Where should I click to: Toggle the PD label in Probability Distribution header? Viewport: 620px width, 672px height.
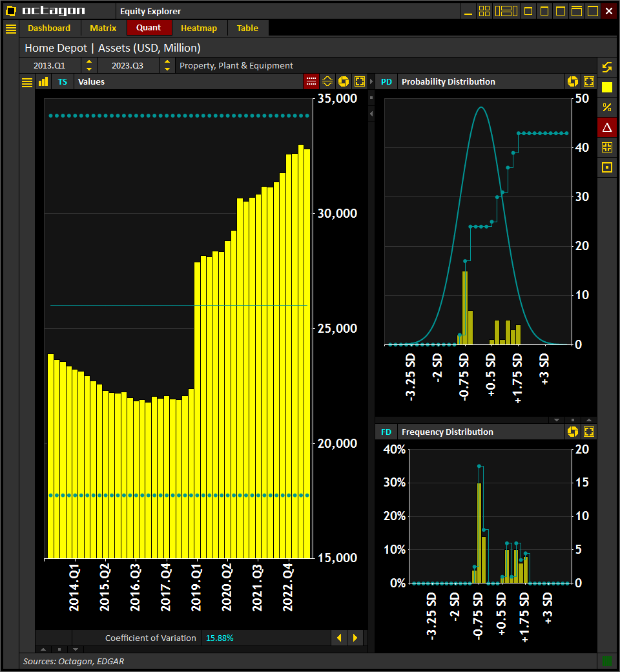(x=386, y=81)
